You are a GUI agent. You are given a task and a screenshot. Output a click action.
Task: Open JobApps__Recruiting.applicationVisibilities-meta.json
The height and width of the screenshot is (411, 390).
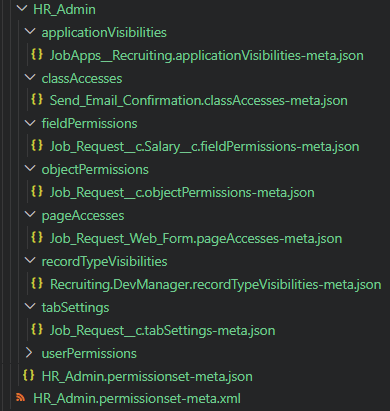click(207, 55)
